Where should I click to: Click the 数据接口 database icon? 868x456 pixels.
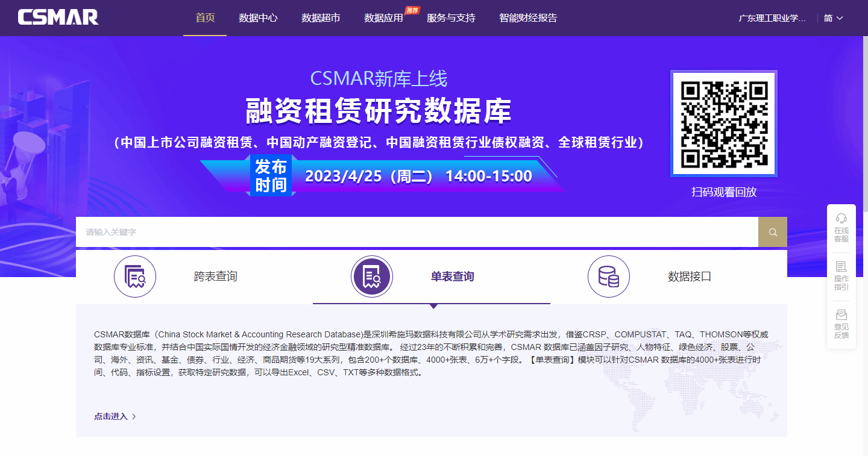[609, 276]
